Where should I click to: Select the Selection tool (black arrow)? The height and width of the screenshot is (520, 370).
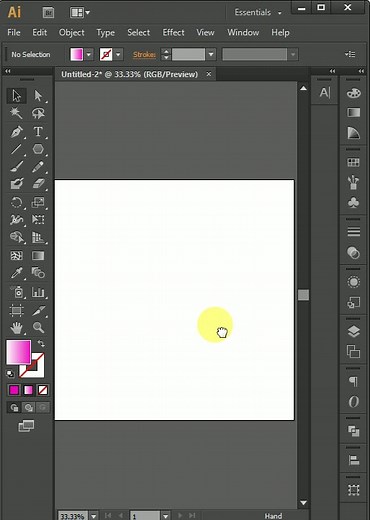(16, 96)
